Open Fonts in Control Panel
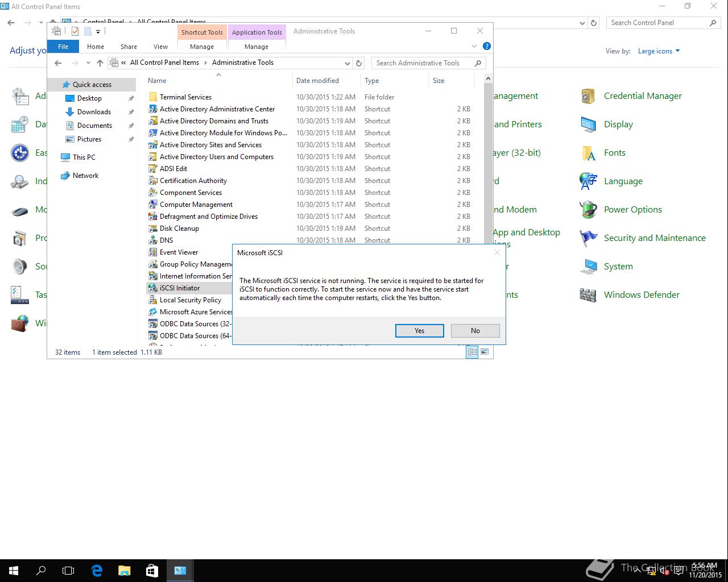The image size is (728, 582). pyautogui.click(x=614, y=153)
